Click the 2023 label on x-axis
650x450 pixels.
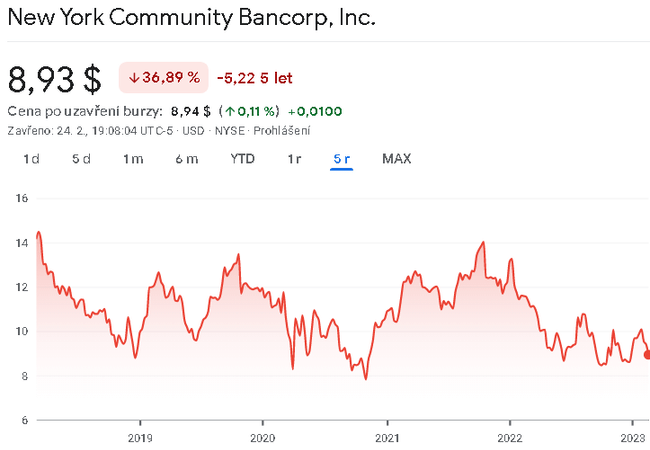tap(633, 437)
